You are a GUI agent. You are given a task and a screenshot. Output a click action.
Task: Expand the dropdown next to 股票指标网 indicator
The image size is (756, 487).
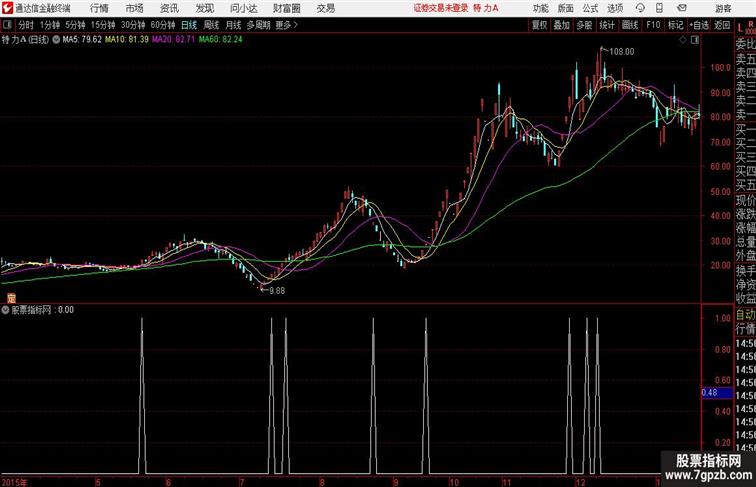pos(5,310)
